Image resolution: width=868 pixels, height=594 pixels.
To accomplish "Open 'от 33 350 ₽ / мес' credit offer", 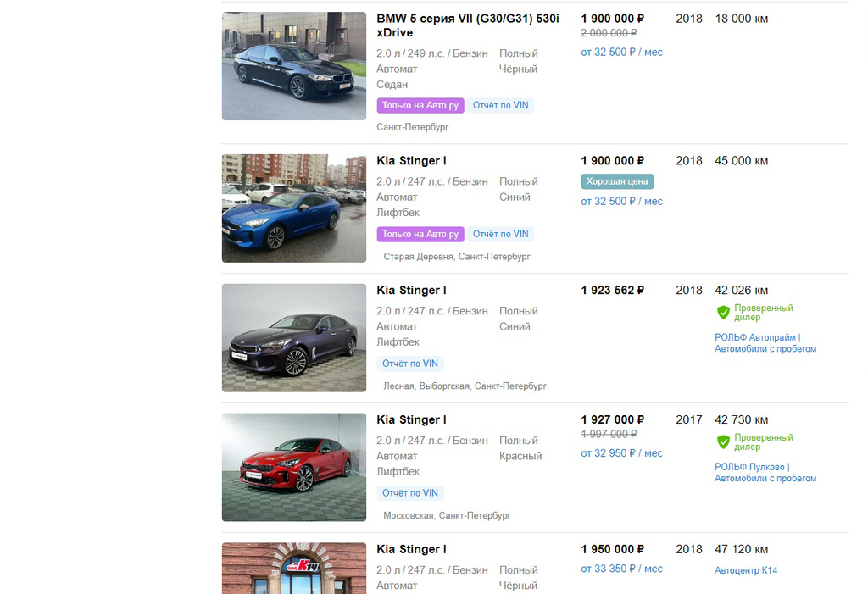I will [621, 569].
